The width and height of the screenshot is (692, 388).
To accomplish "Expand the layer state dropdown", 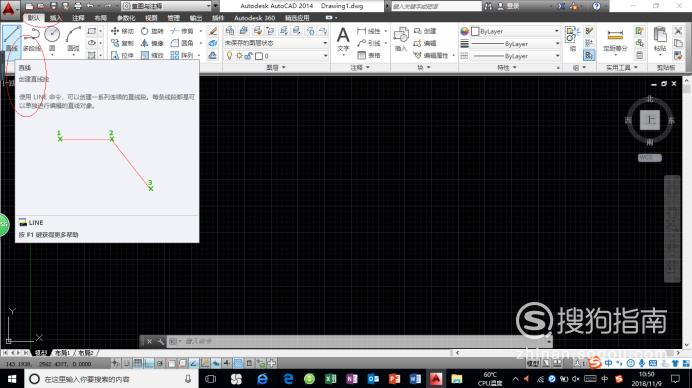I will pos(325,43).
